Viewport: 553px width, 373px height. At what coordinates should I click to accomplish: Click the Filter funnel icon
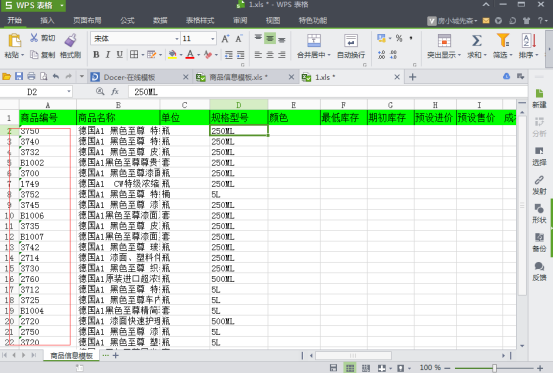(503, 40)
